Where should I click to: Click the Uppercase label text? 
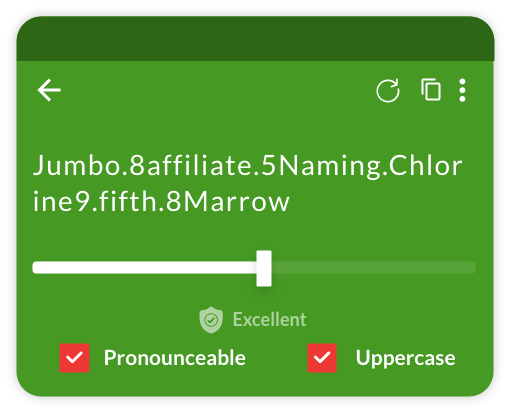405,359
